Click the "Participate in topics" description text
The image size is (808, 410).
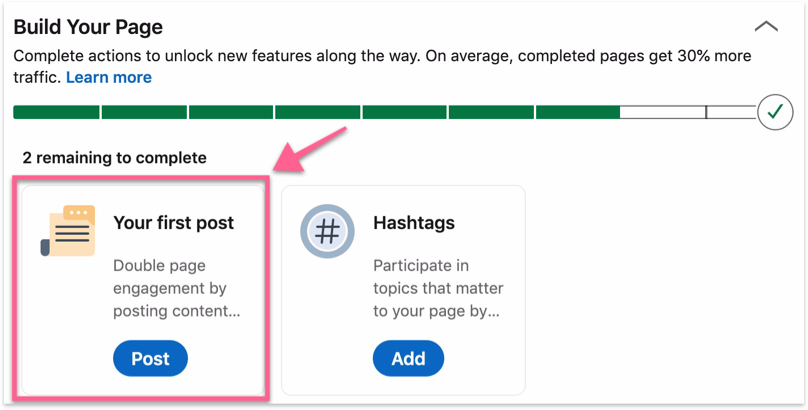pyautogui.click(x=437, y=288)
